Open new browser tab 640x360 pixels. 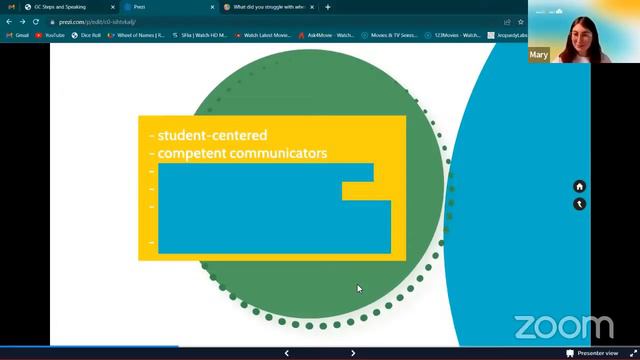point(328,7)
